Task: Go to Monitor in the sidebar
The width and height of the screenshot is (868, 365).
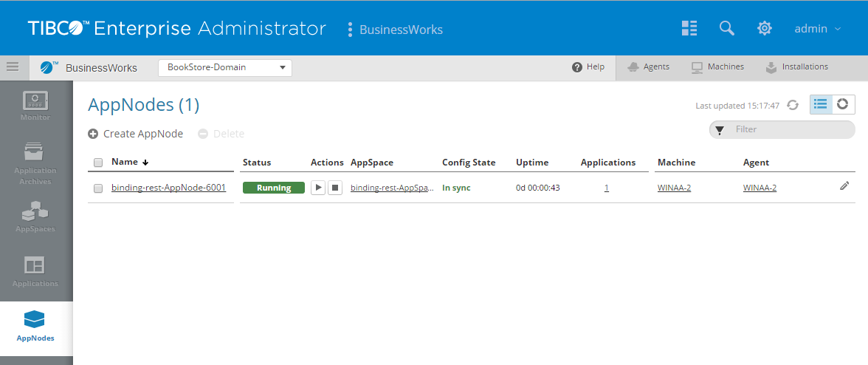Action: tap(35, 106)
